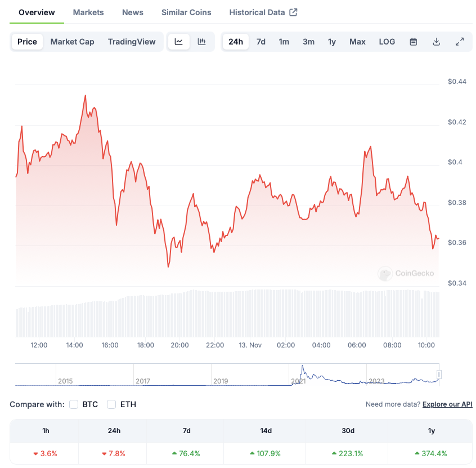Select the 7d timeframe button
The image size is (476, 468).
261,41
